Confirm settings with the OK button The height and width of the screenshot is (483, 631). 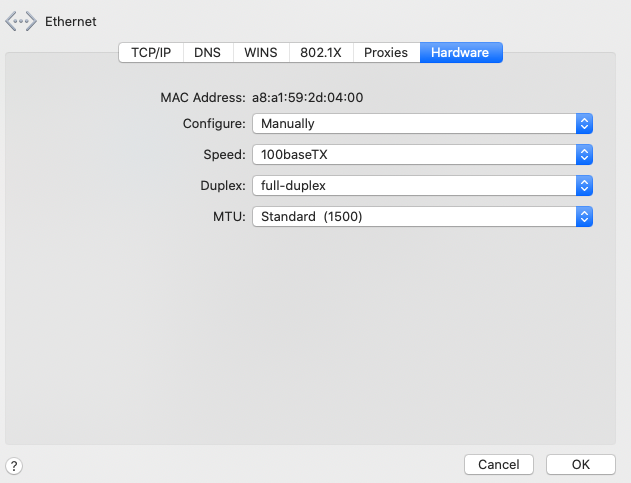tap(581, 464)
